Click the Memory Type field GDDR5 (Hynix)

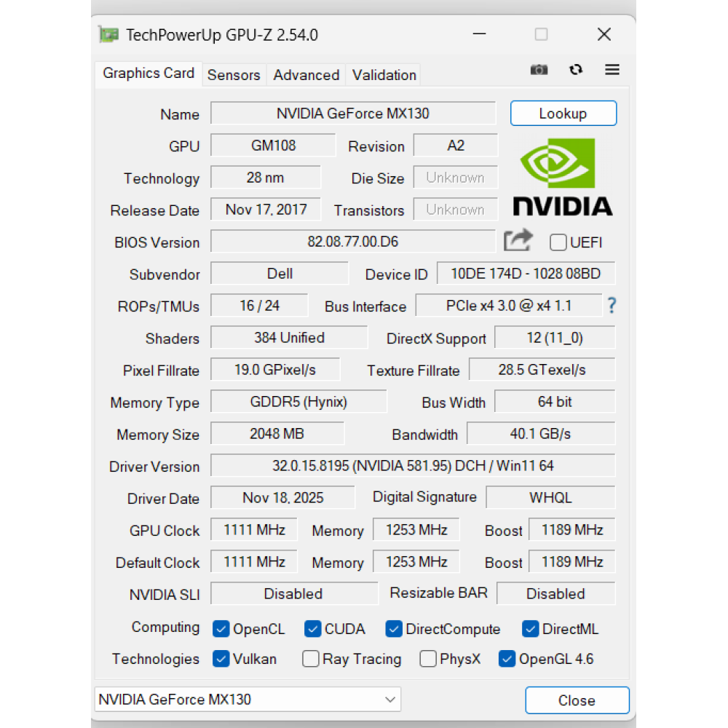click(298, 402)
